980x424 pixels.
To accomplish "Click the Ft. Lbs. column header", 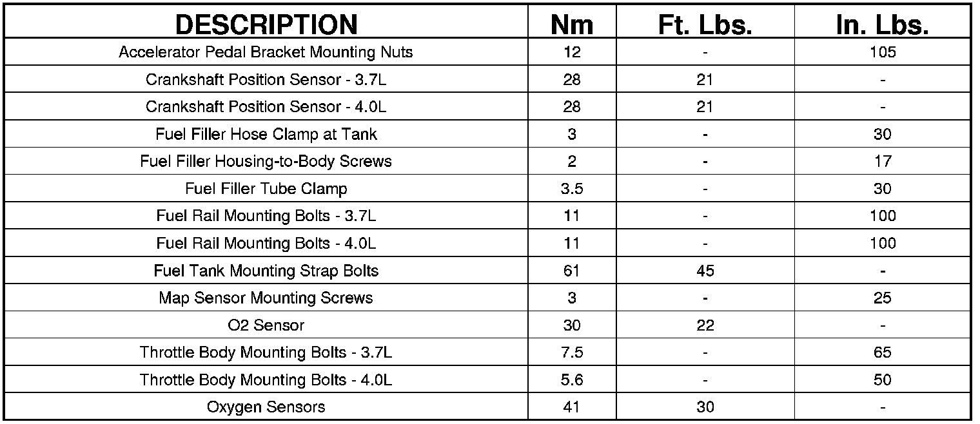I will click(x=705, y=24).
